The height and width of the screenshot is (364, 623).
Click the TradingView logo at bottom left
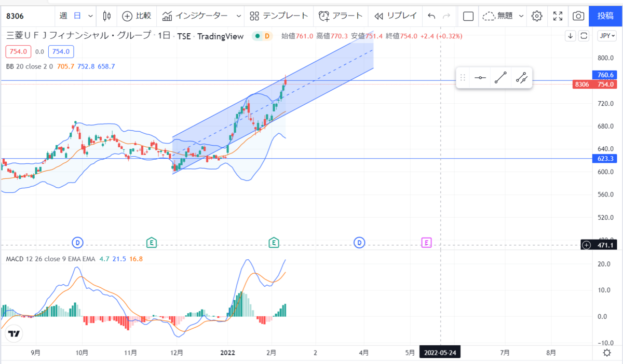(15, 334)
